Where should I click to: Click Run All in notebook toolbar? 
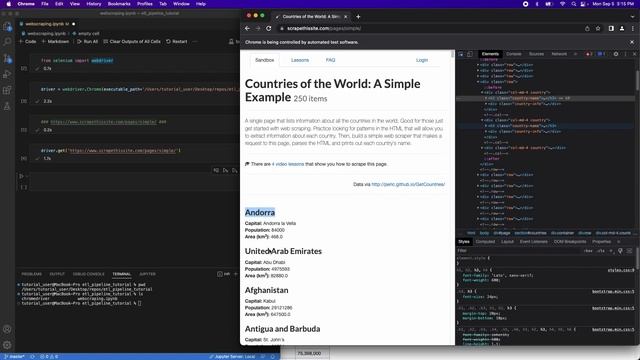point(87,42)
